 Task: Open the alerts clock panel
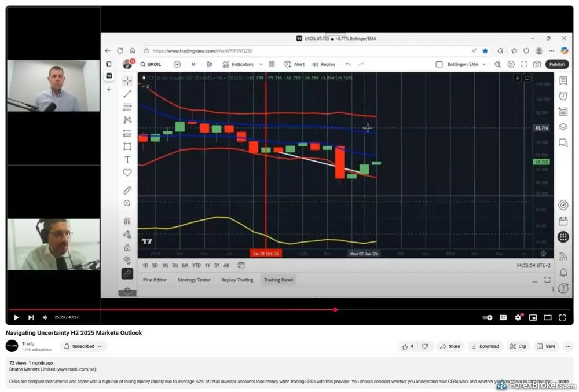[563, 96]
